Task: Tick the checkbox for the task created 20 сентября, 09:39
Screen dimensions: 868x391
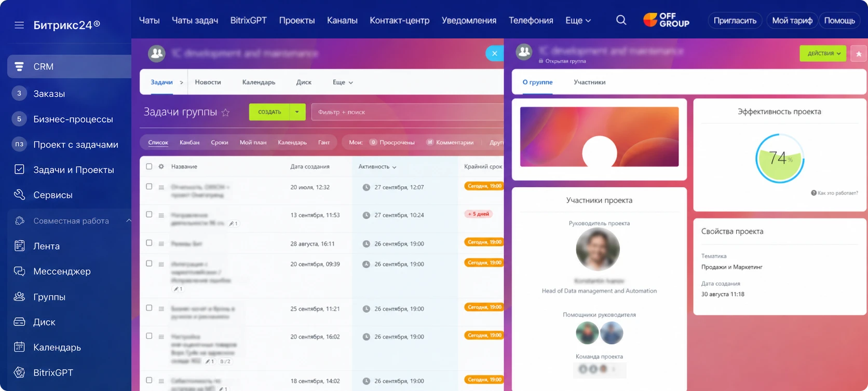Action: point(149,263)
